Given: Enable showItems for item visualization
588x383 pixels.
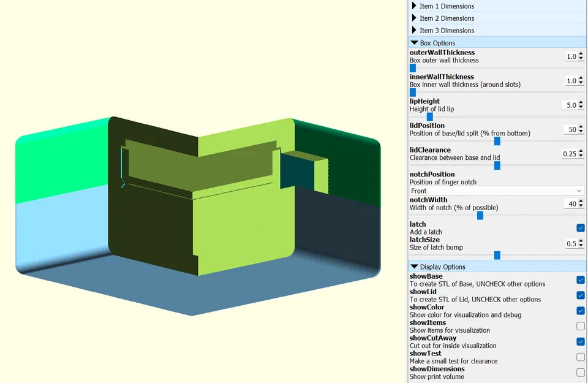Looking at the screenshot, I should 580,326.
